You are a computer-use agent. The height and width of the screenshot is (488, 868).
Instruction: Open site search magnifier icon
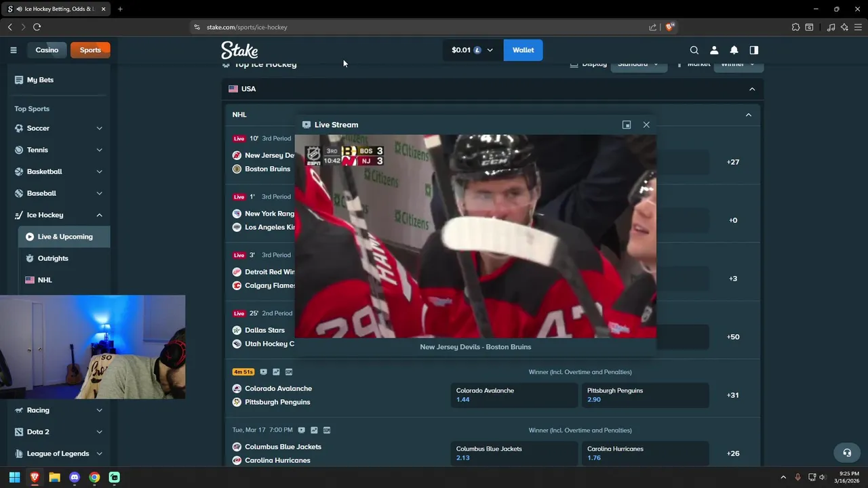click(694, 50)
